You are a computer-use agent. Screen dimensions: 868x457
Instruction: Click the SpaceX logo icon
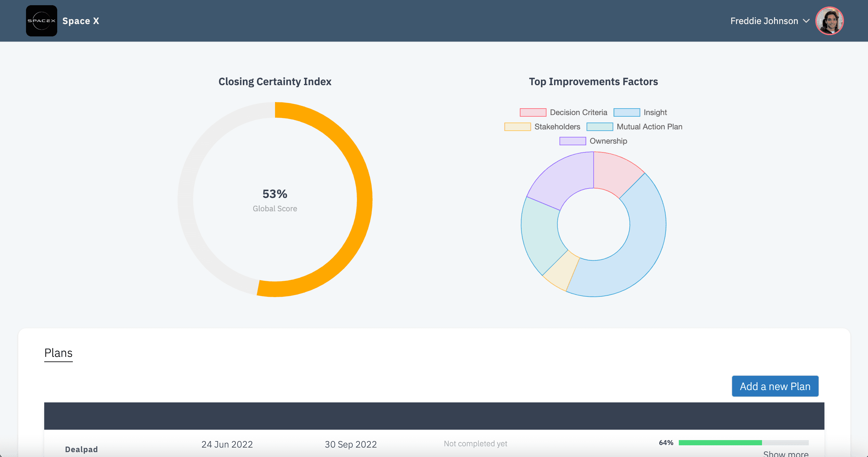pyautogui.click(x=41, y=21)
